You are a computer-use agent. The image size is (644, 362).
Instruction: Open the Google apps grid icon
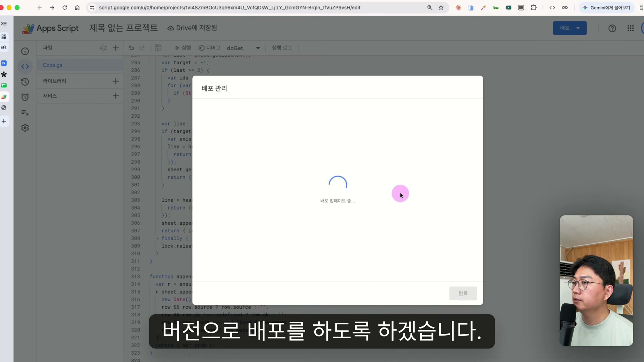(x=631, y=28)
